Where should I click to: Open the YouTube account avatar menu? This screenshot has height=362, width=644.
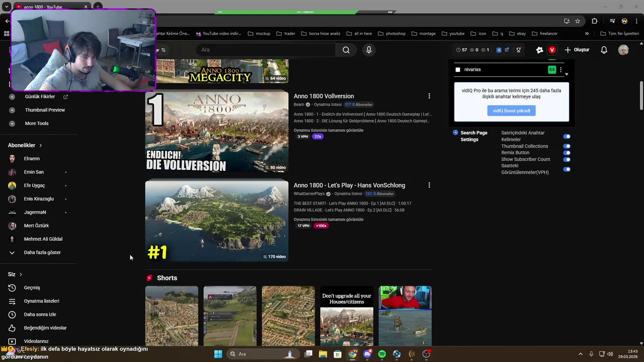(x=623, y=50)
